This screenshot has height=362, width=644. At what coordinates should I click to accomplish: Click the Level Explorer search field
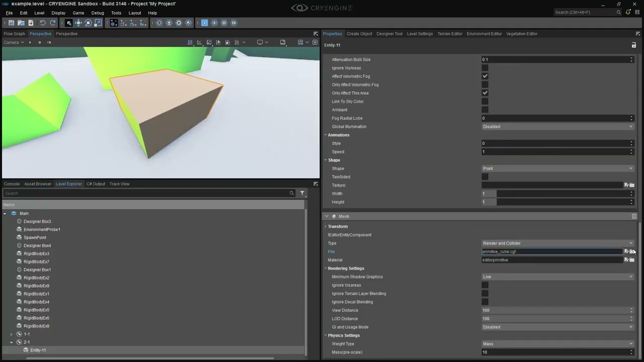pyautogui.click(x=149, y=193)
